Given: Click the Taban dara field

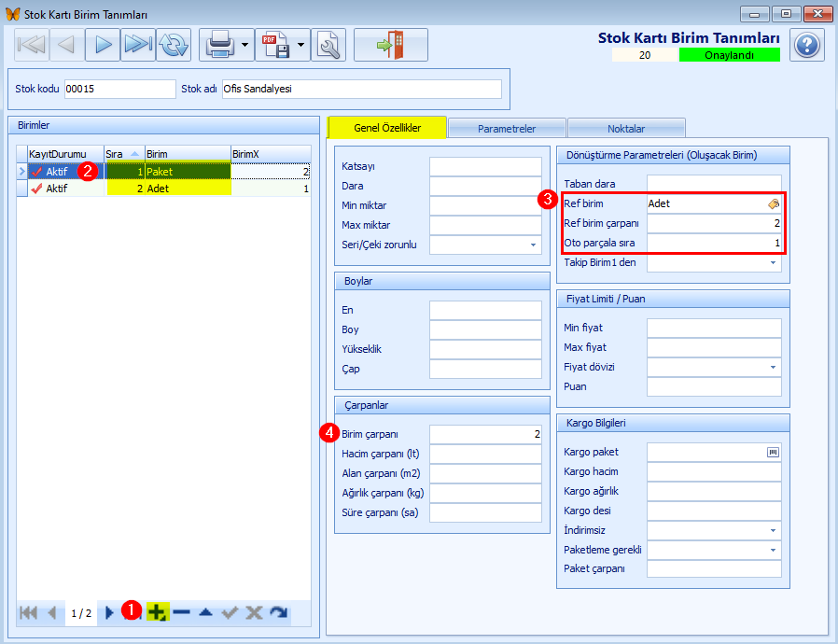Looking at the screenshot, I should coord(714,185).
